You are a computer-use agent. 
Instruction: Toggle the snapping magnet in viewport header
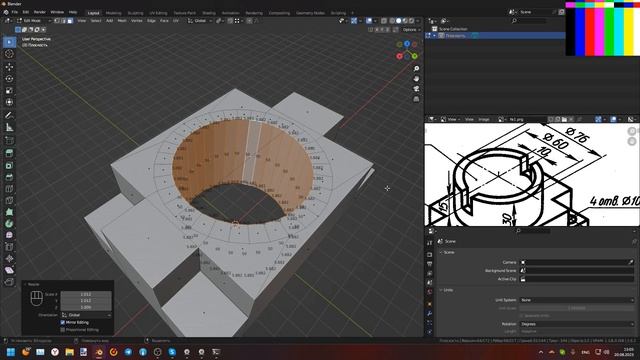coord(230,20)
